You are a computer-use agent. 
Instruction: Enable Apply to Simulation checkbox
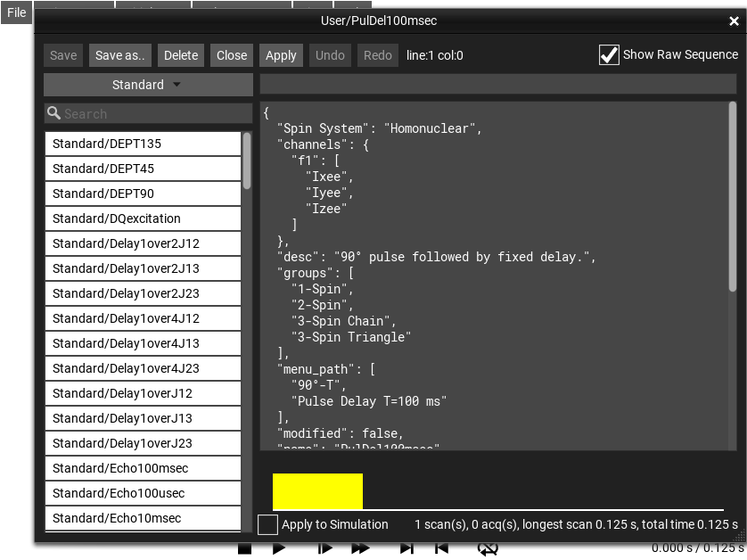pos(267,525)
